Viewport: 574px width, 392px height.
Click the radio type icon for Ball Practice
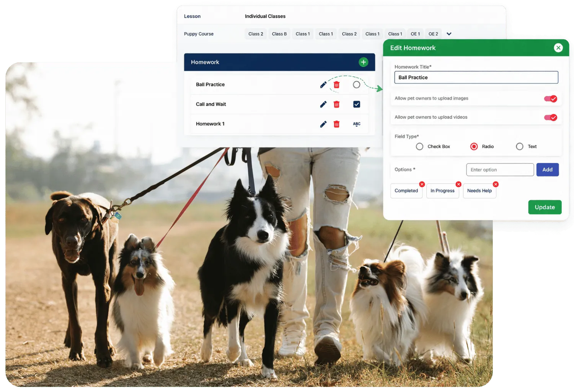point(357,85)
